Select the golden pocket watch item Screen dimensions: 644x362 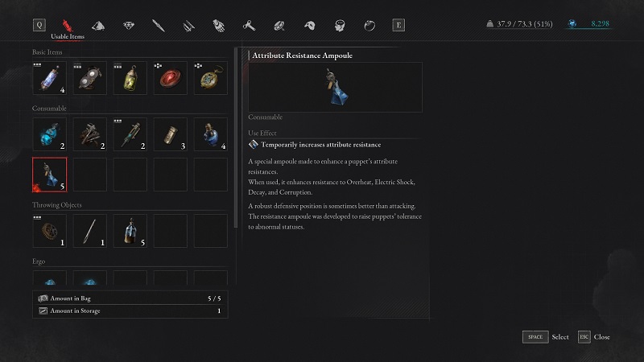point(210,78)
